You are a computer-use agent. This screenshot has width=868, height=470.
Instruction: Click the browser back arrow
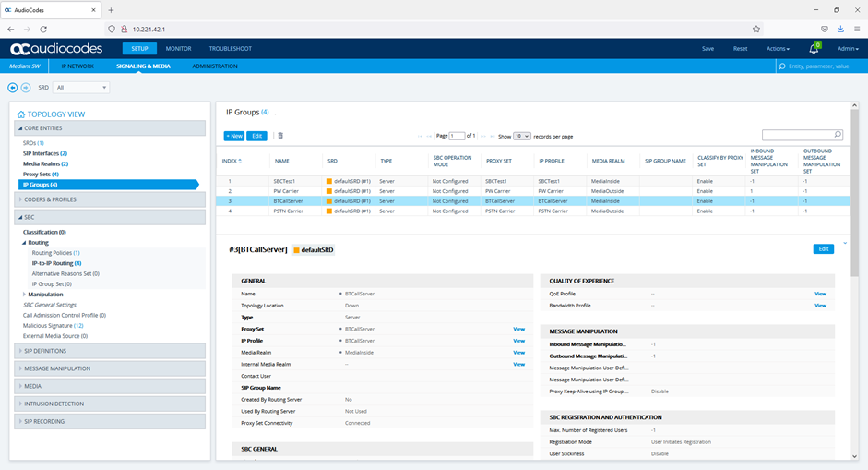click(x=11, y=29)
